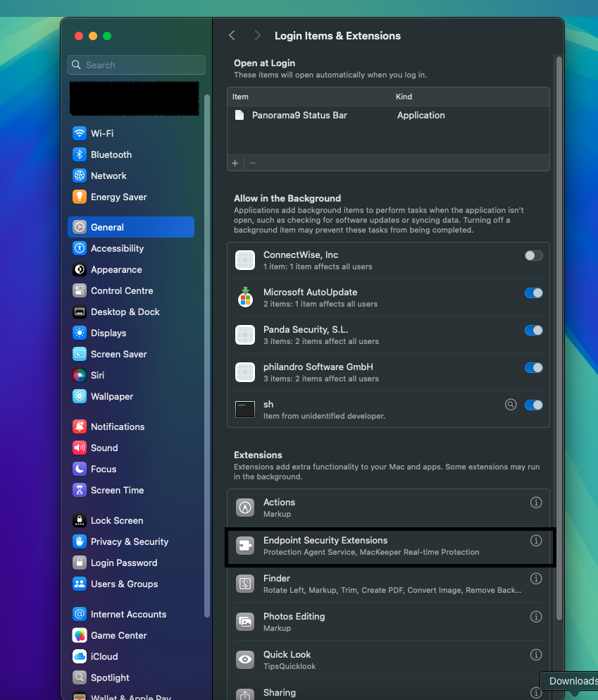The width and height of the screenshot is (598, 700).
Task: Disable Microsoft AutoUpdate background item
Action: click(533, 293)
